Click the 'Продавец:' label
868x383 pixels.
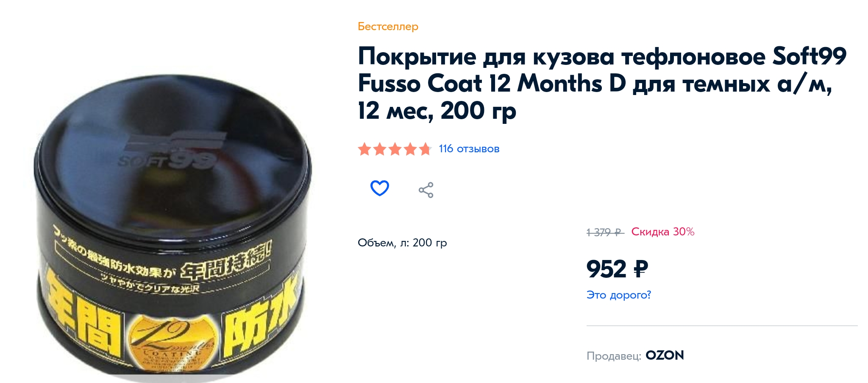click(x=614, y=356)
